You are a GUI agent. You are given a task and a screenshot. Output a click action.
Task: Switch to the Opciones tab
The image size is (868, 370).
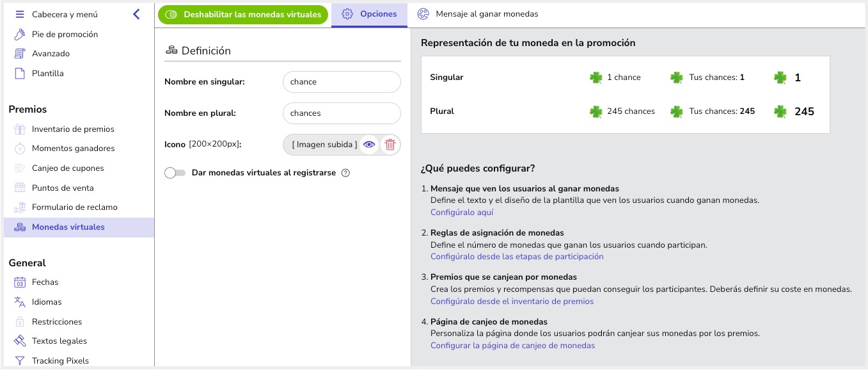[x=369, y=13]
